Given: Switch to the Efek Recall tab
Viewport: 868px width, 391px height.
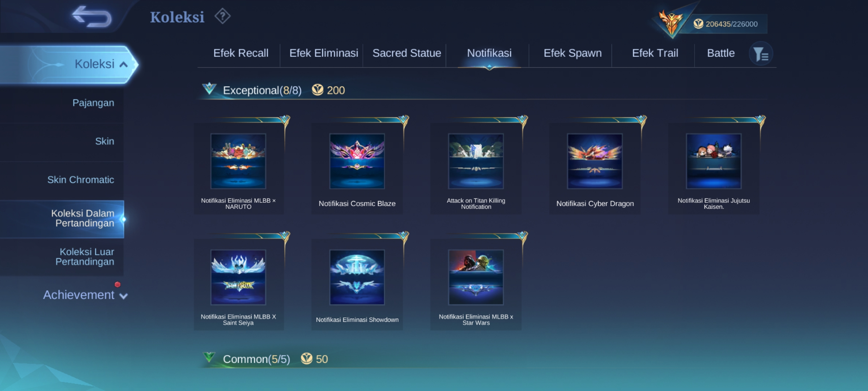Looking at the screenshot, I should [241, 53].
